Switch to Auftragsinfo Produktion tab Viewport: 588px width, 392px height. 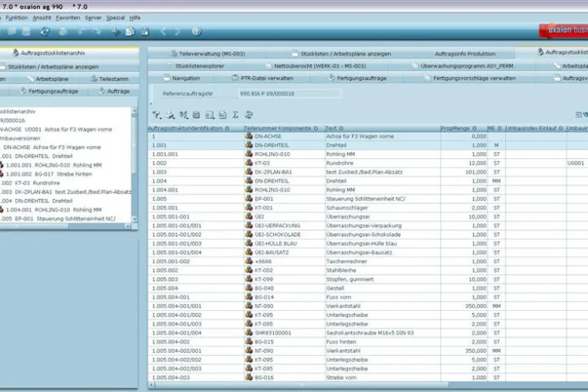(x=465, y=54)
